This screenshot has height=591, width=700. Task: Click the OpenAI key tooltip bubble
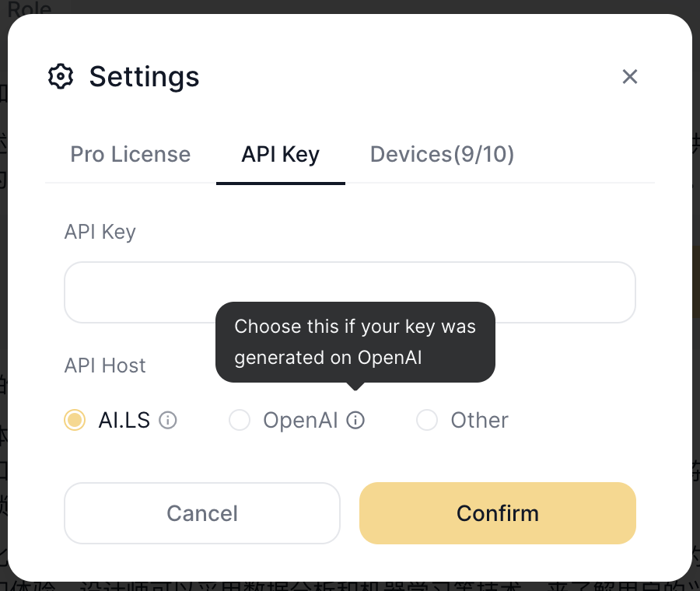[355, 342]
